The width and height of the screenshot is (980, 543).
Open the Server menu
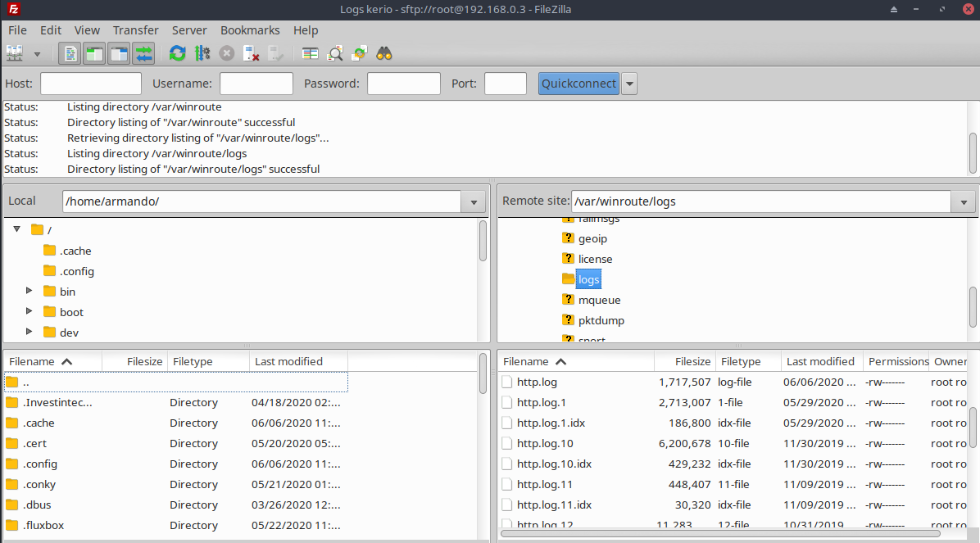coord(189,30)
